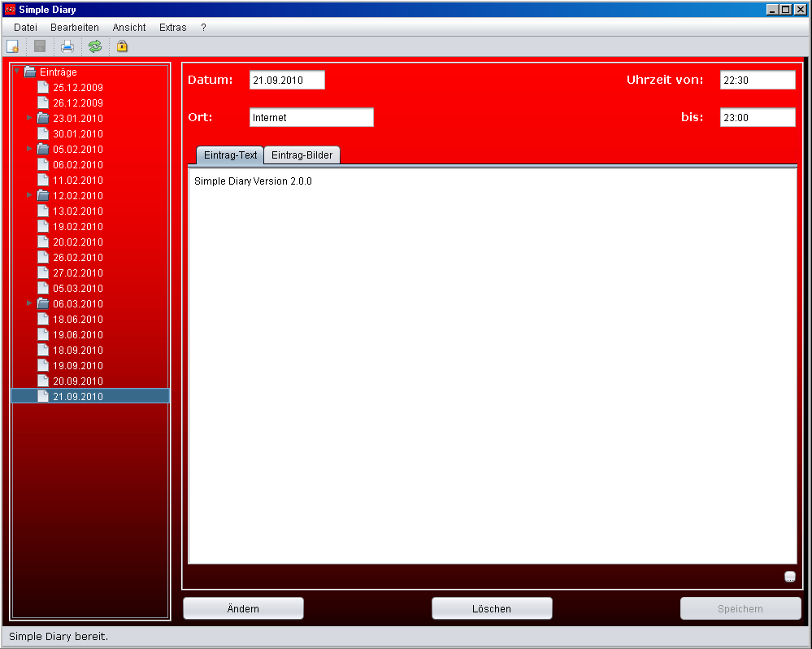Select entry 20.09.2010 in tree
Viewport: 812px width, 649px height.
pyautogui.click(x=78, y=381)
